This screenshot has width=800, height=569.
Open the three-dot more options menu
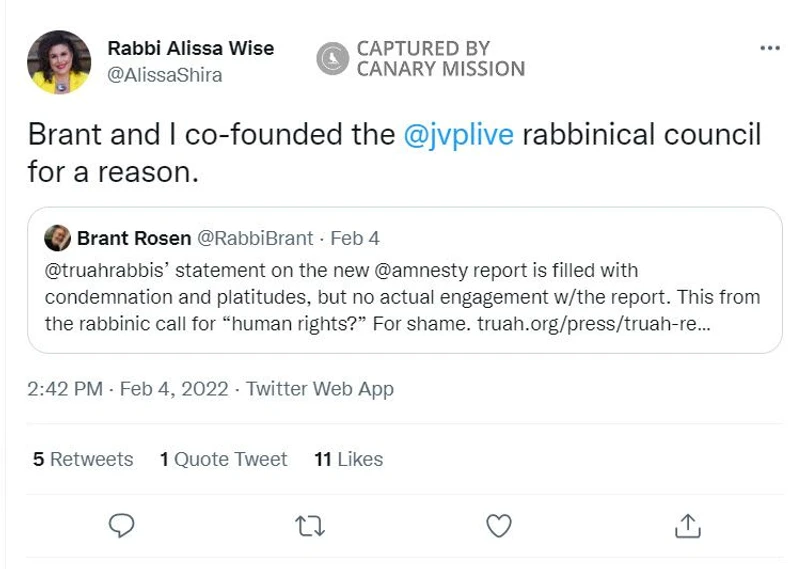click(x=769, y=48)
